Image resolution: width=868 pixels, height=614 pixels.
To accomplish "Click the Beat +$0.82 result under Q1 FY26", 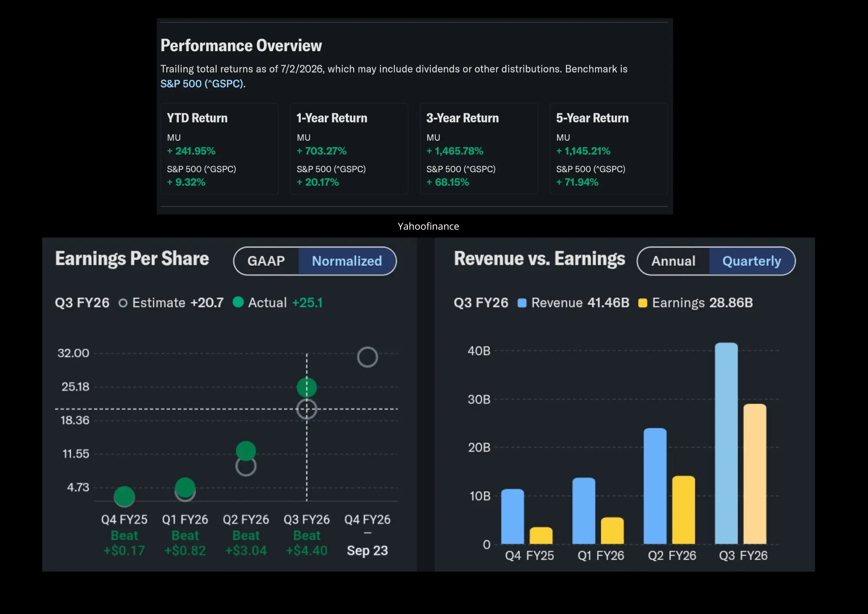I will pyautogui.click(x=185, y=543).
